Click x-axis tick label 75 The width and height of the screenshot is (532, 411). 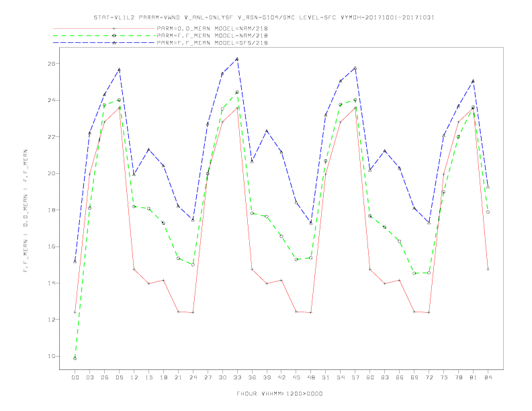point(444,377)
